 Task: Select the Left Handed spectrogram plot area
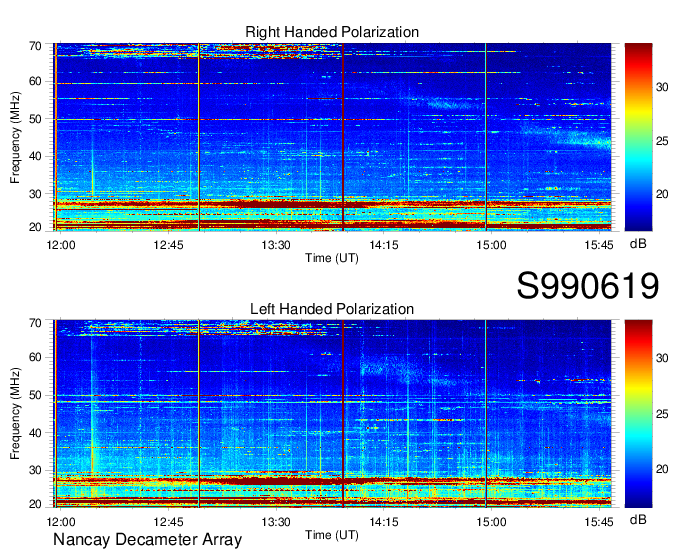click(332, 414)
